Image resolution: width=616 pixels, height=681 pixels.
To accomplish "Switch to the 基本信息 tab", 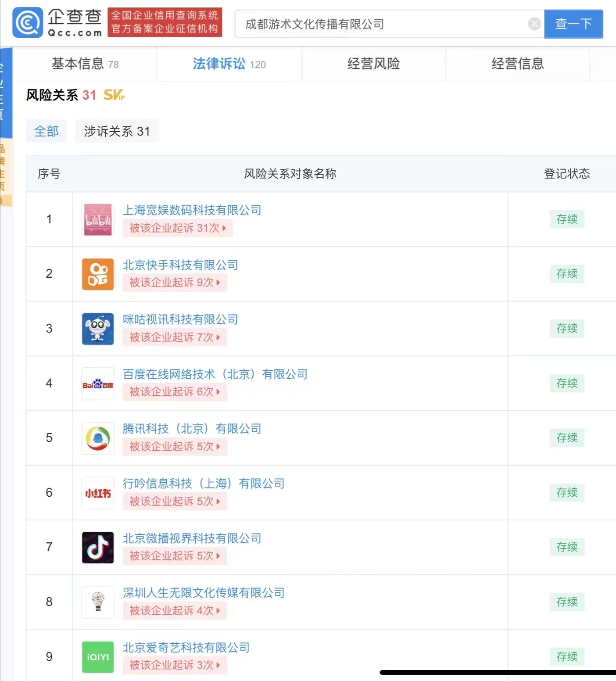I will tap(85, 64).
